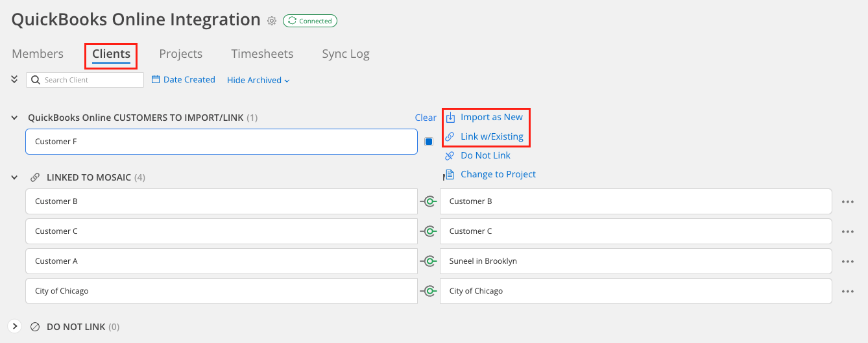Uncheck the Customer F checkbox

pos(429,142)
